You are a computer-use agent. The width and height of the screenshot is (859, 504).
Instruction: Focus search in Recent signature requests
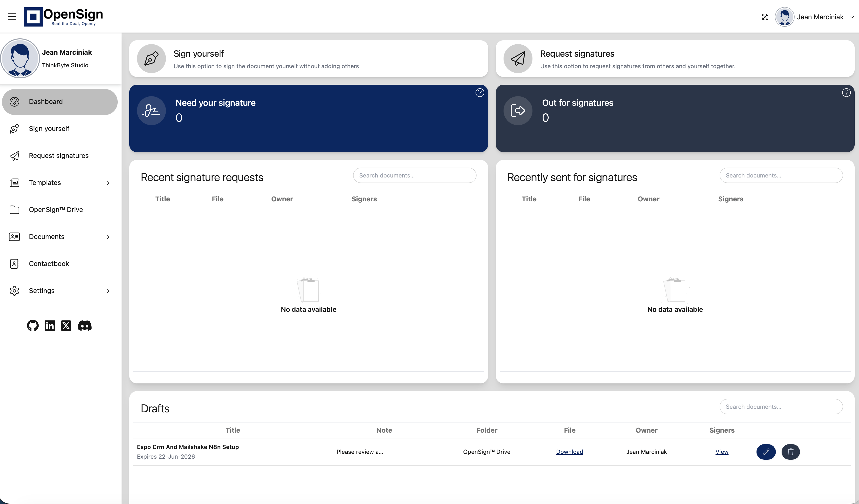coord(415,175)
